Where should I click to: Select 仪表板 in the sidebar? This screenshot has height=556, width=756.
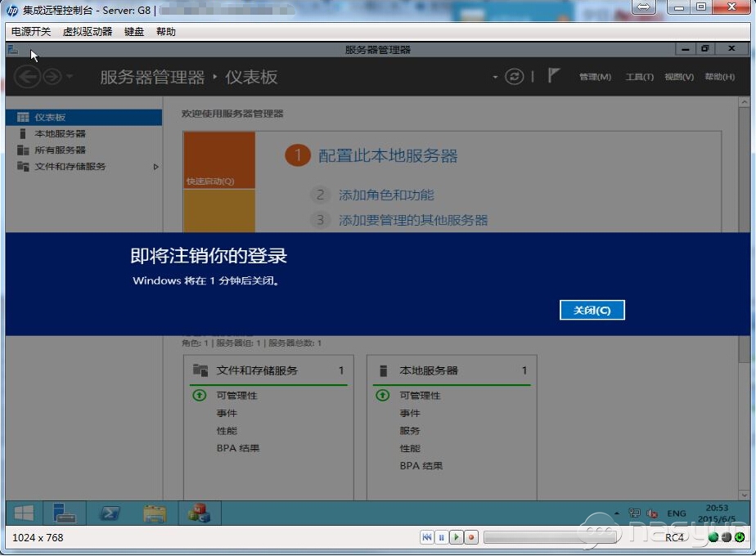click(x=84, y=117)
